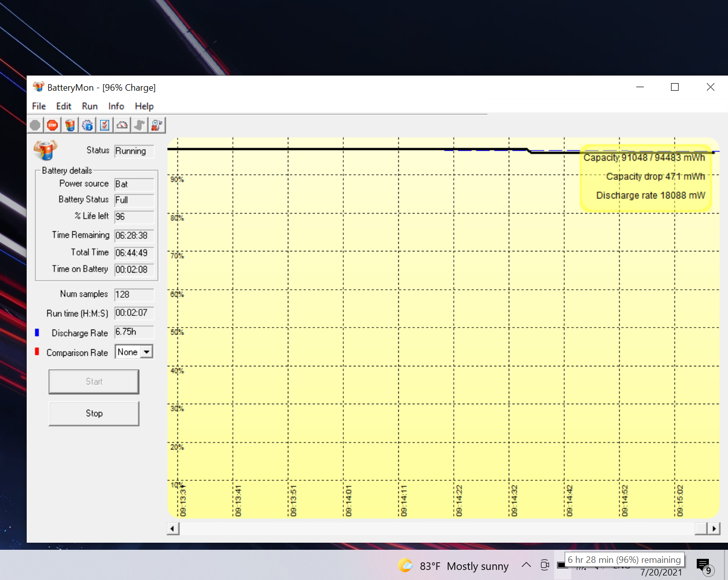Show hidden system tray icons chevron
The height and width of the screenshot is (580, 728).
[x=526, y=565]
